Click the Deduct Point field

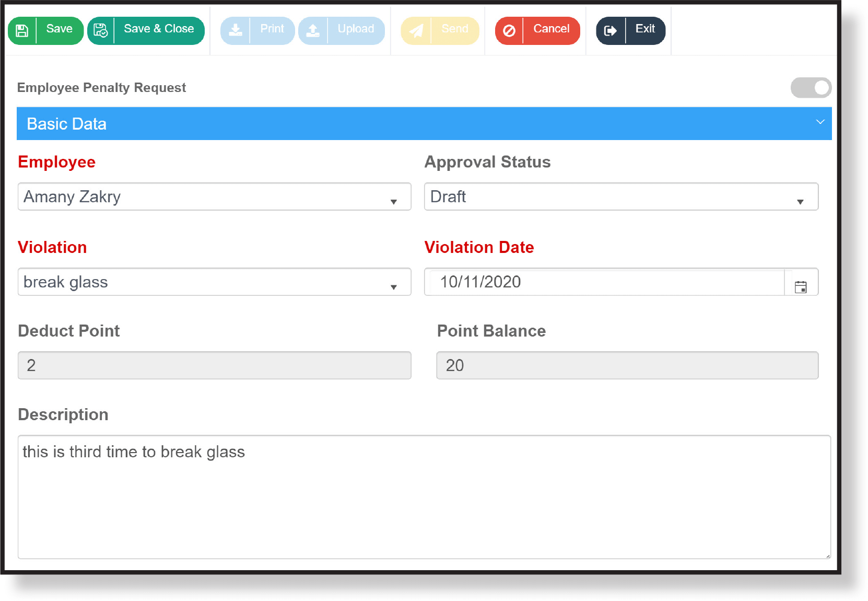[215, 365]
